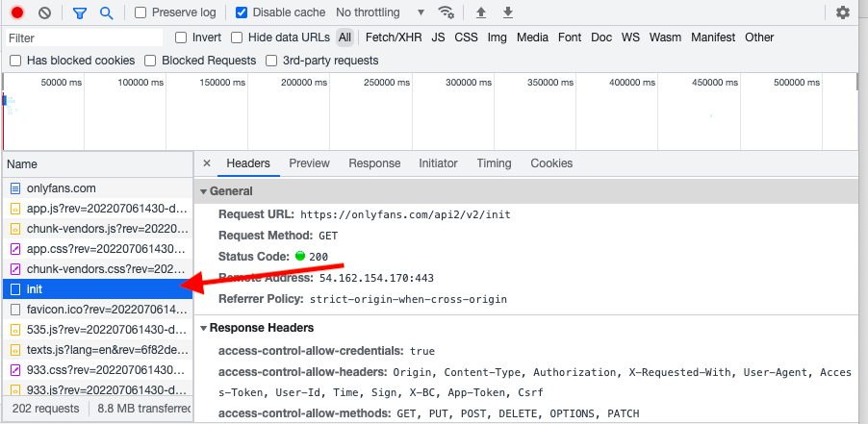Select 933.js request row

pos(98,389)
